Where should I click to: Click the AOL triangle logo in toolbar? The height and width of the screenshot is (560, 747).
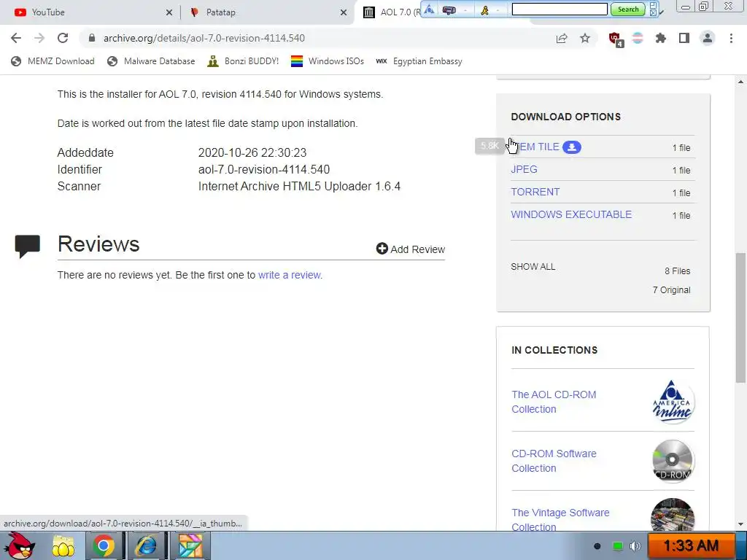click(x=429, y=9)
